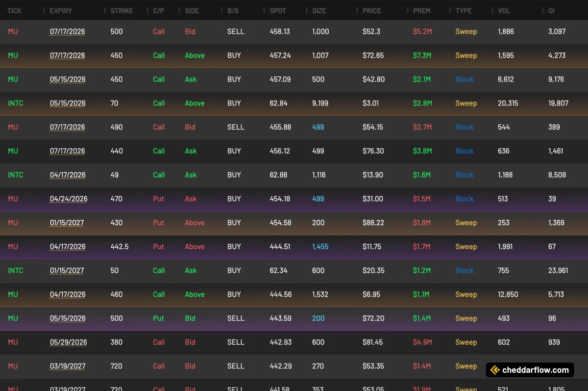Click SELL in the 458.13 spot row
This screenshot has height=391, width=588.
236,31
